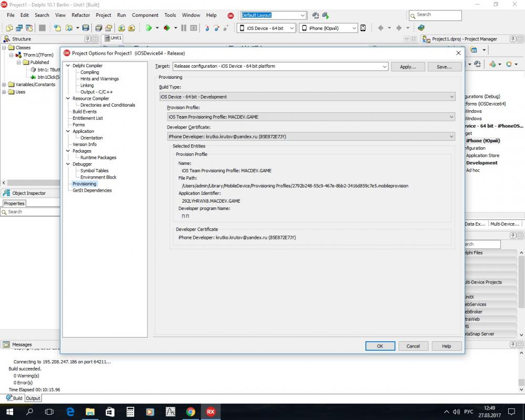This screenshot has height=420, width=525.
Task: Open the Default Layout dropdown
Action: [302, 15]
